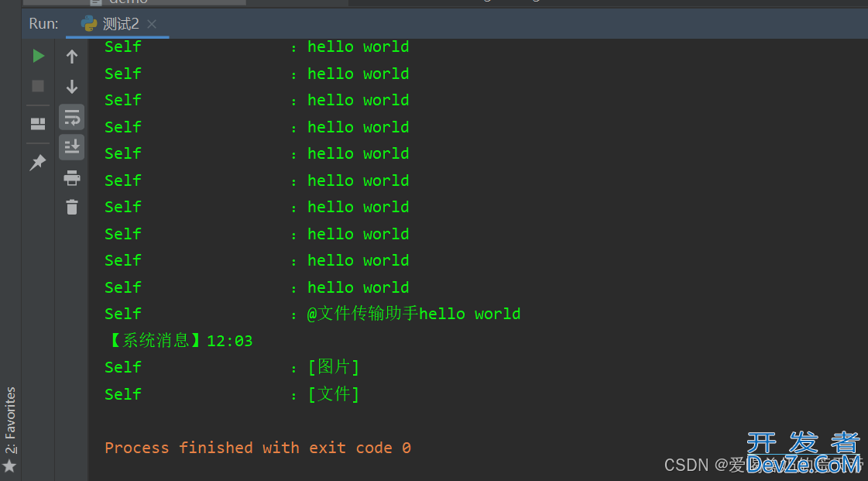Open the 2: Favorites side panel
Viewport: 868px width, 481px height.
pos(10,420)
